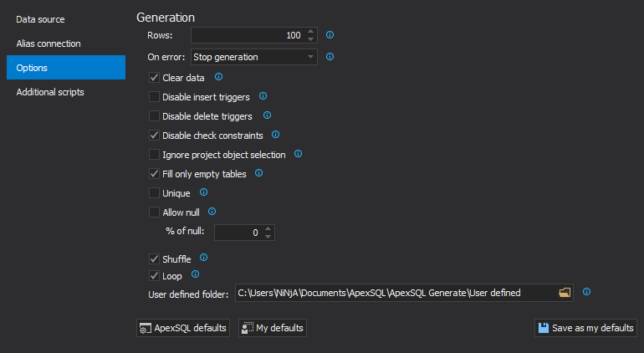Toggle the Allow null checkbox
The image size is (644, 353).
pos(154,212)
